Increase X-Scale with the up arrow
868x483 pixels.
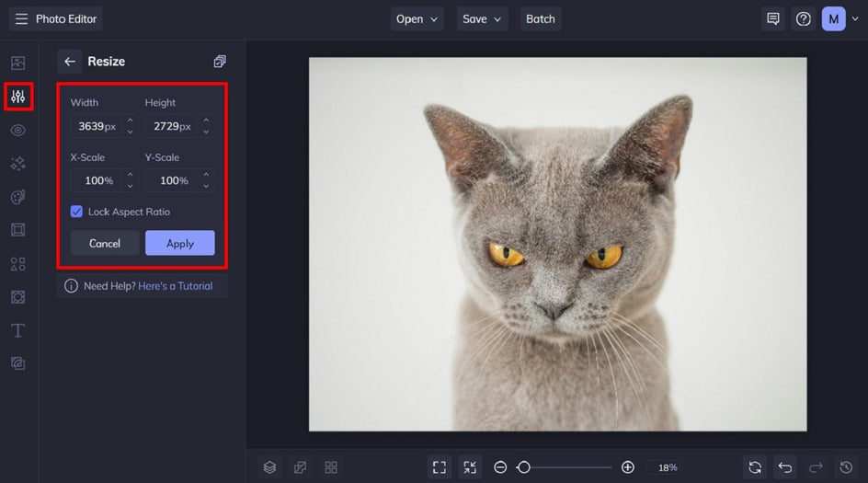[x=130, y=174]
